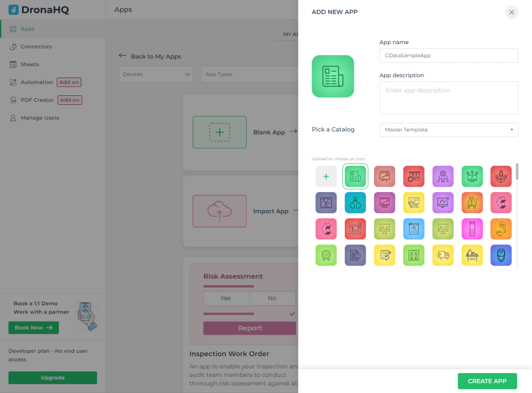Viewport: 532px width, 393px height.
Task: Select the green award badge icon
Action: pos(326,255)
